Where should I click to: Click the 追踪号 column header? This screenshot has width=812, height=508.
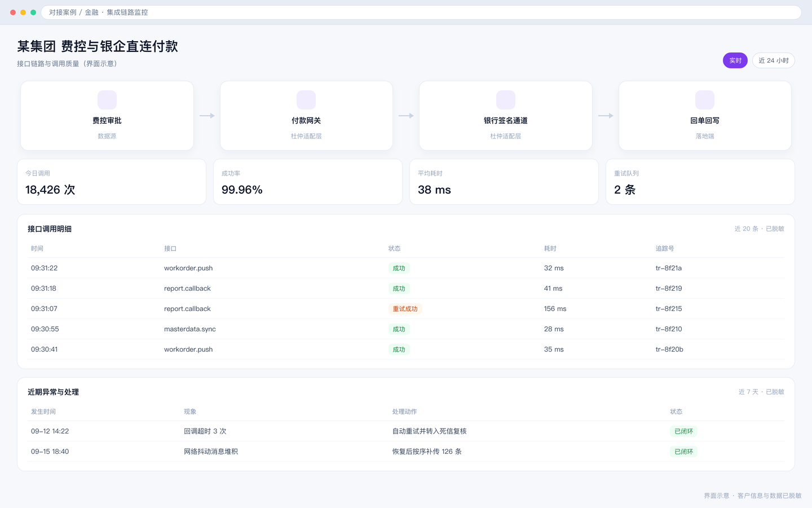665,248
